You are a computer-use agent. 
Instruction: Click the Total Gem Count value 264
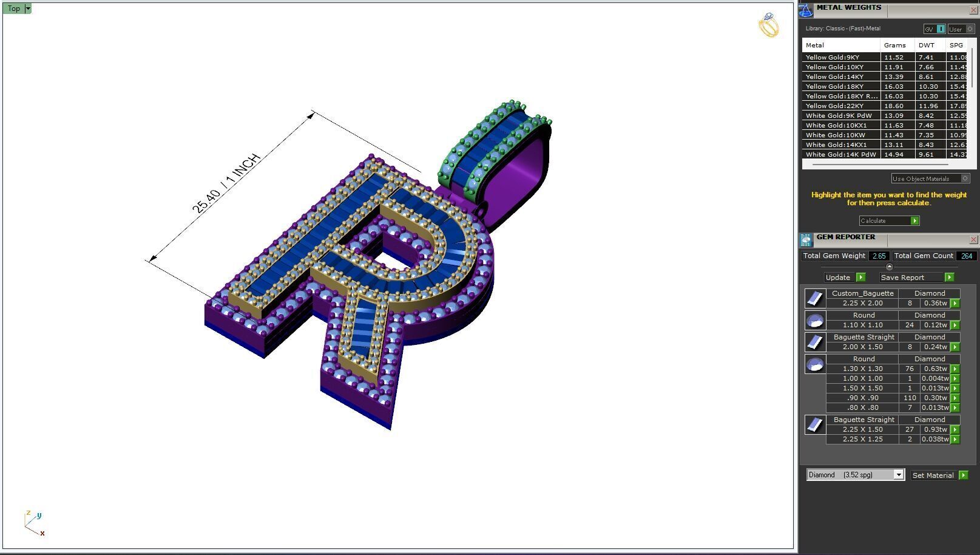967,256
